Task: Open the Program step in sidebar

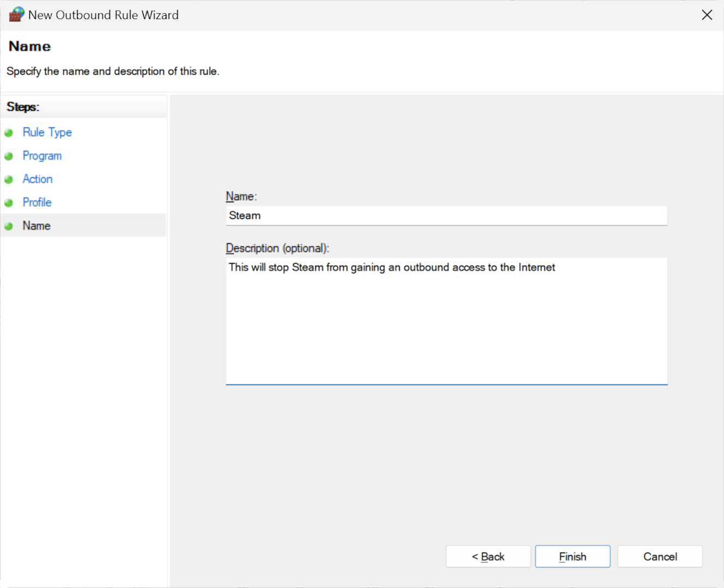Action: pos(42,156)
